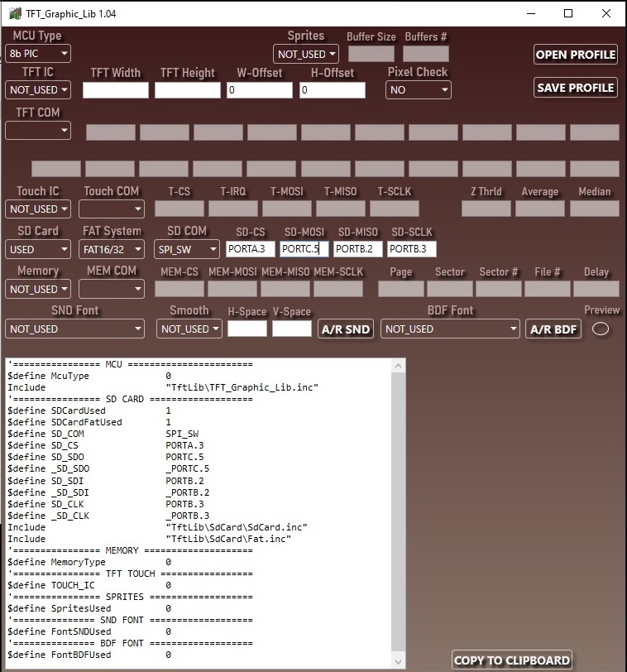627x672 pixels.
Task: Click the '$define MemoryType' line
Action: pos(89,562)
